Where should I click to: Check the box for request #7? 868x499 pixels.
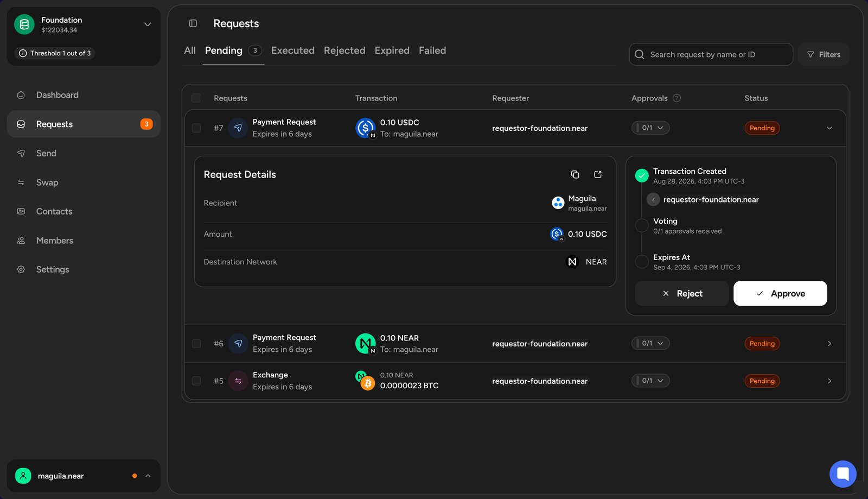196,128
